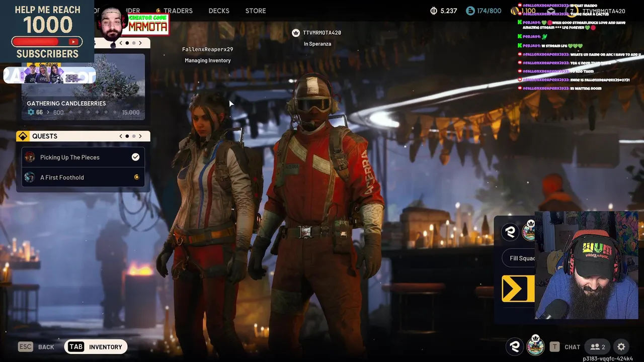The height and width of the screenshot is (362, 644).
Task: Click trader portrait on A First Foothold
Action: [30, 177]
